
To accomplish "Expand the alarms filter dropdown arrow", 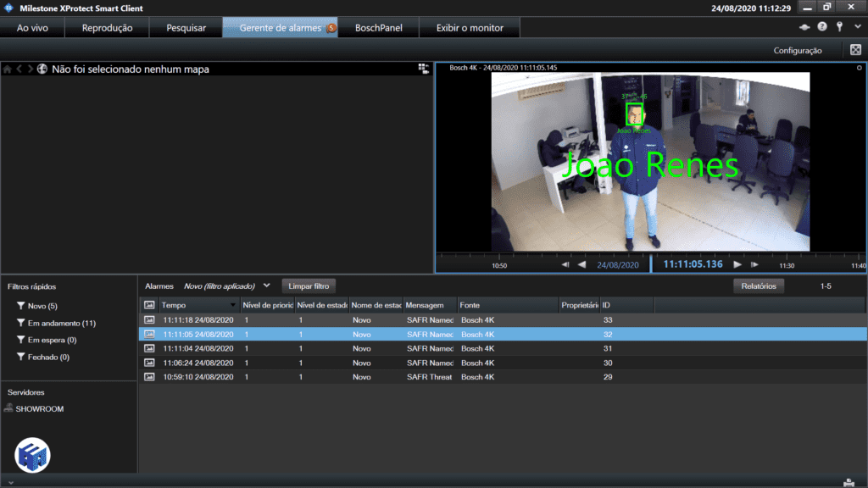I will (x=267, y=286).
